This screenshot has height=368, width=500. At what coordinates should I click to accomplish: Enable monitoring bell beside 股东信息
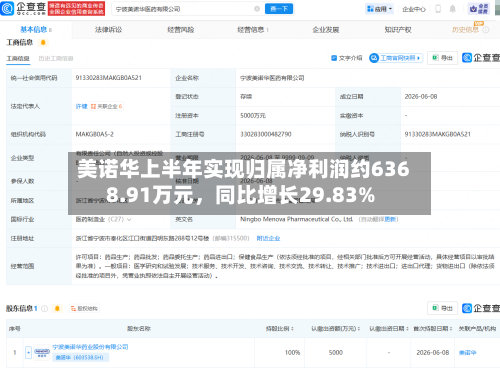tap(57, 309)
